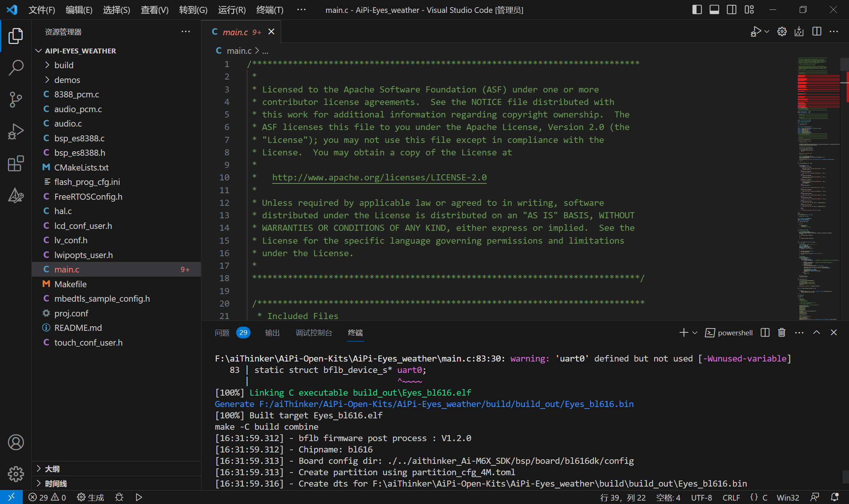Viewport: 849px width, 504px height.
Task: Open the Source Control view
Action: [16, 100]
